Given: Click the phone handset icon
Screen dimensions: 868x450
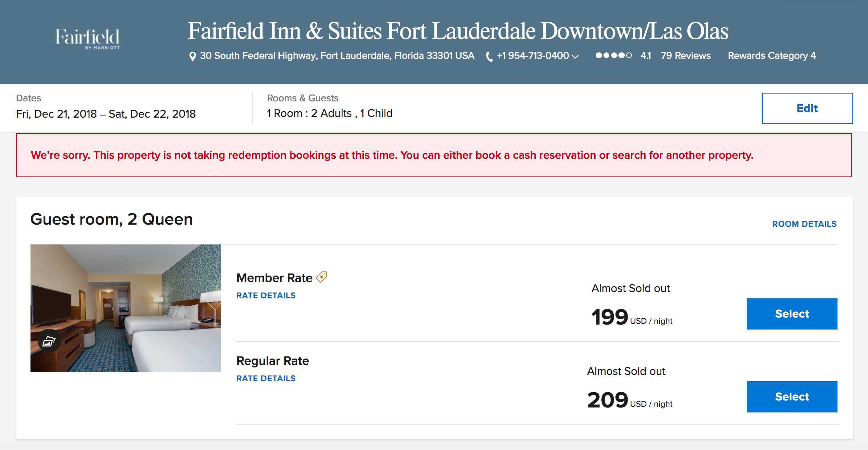Looking at the screenshot, I should coord(489,56).
